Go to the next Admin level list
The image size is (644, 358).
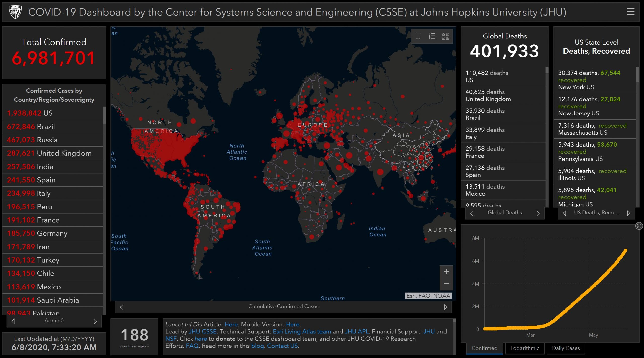click(95, 321)
